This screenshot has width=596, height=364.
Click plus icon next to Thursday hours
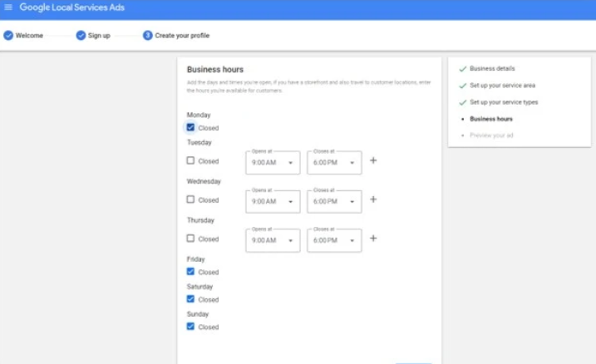click(373, 239)
